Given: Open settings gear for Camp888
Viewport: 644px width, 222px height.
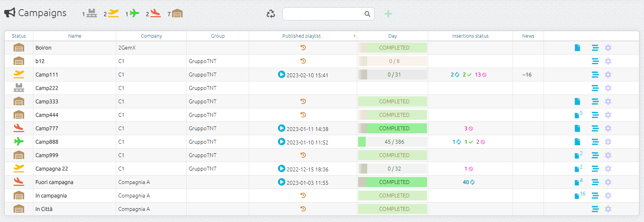Looking at the screenshot, I should 608,142.
